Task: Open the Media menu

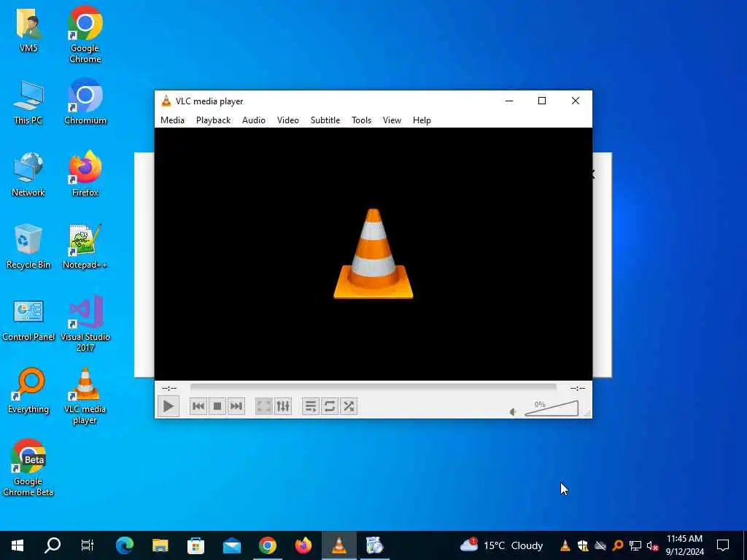Action: click(x=172, y=120)
